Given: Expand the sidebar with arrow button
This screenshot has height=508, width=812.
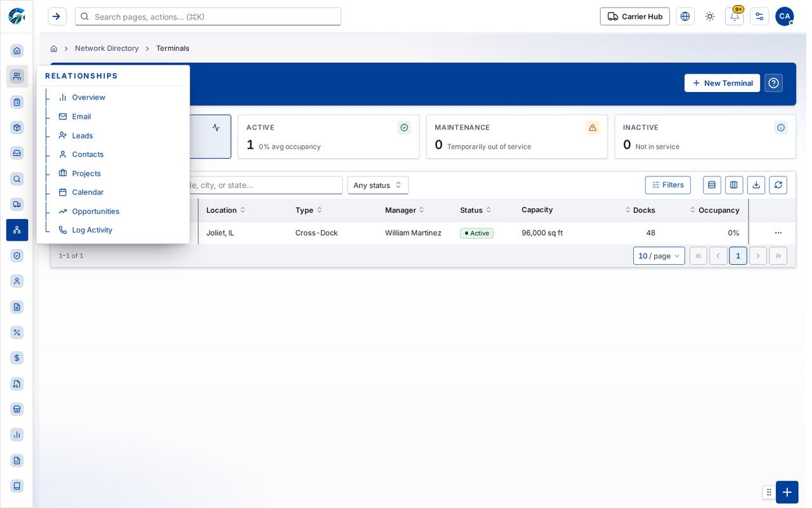Looking at the screenshot, I should tap(57, 17).
